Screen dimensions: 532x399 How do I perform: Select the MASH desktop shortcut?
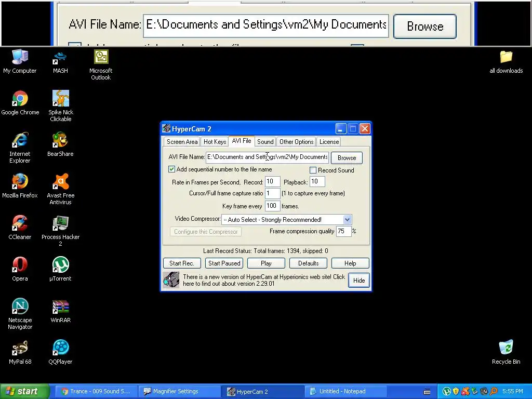(x=60, y=61)
